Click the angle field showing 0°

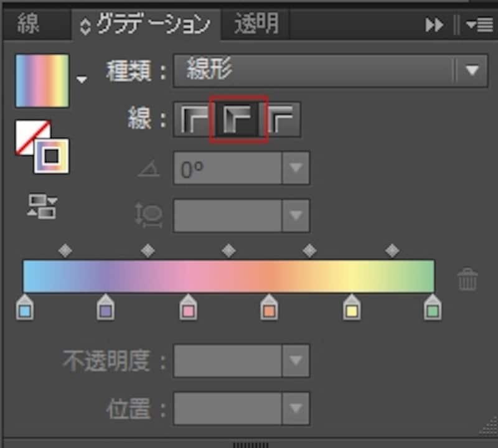tap(228, 168)
